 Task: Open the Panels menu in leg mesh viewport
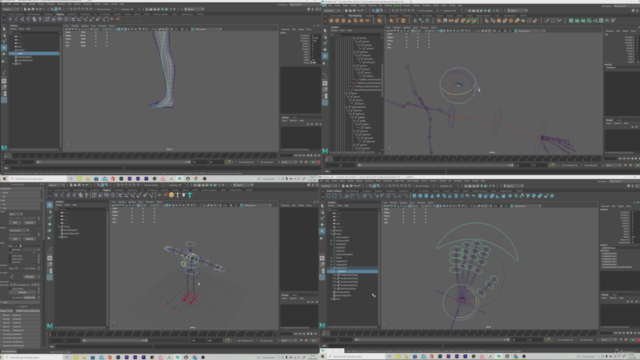pos(112,26)
